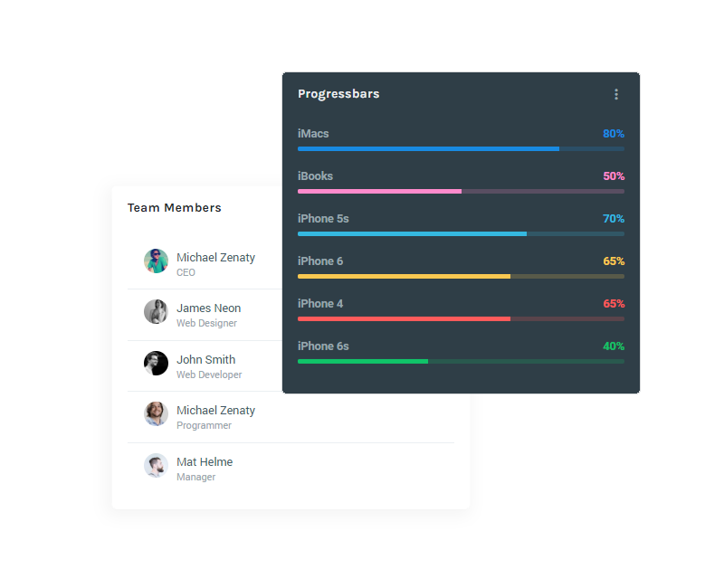724x588 pixels.
Task: Open Mat Helme's name link
Action: tap(205, 462)
